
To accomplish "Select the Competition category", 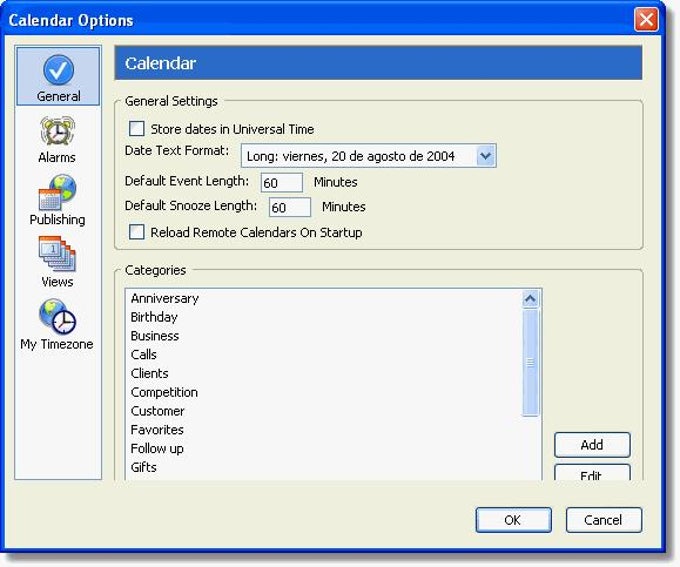I will point(164,392).
